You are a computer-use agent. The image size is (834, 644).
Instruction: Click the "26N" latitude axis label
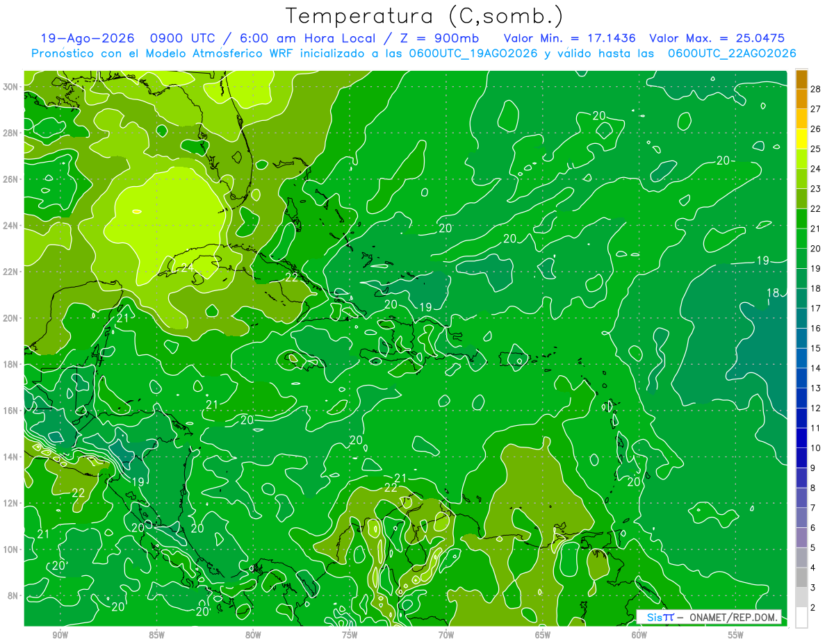[12, 179]
